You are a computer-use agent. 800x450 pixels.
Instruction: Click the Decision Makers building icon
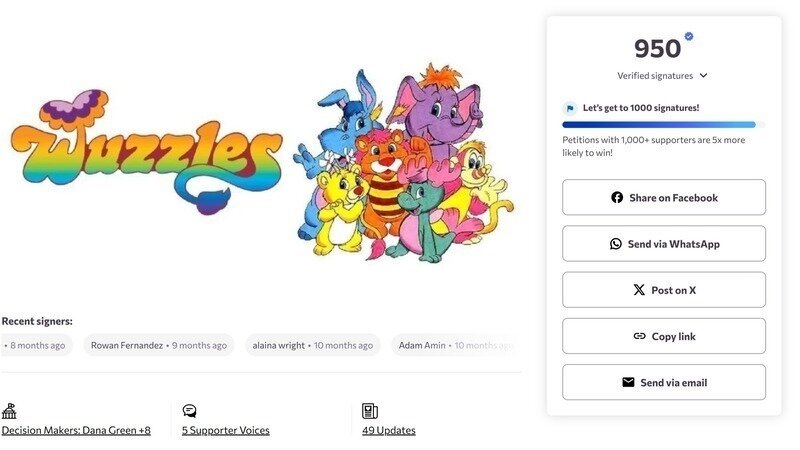[9, 411]
